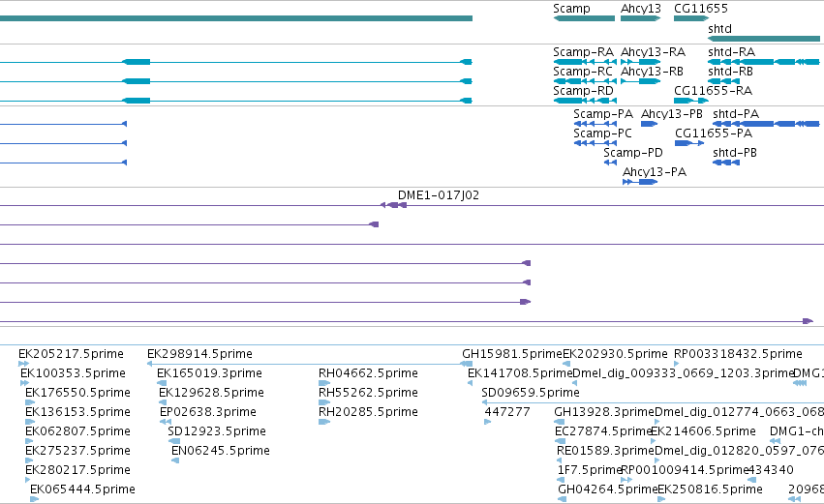Click the CG11655 gene label
Viewport: 824px width, 504px height.
coord(700,9)
